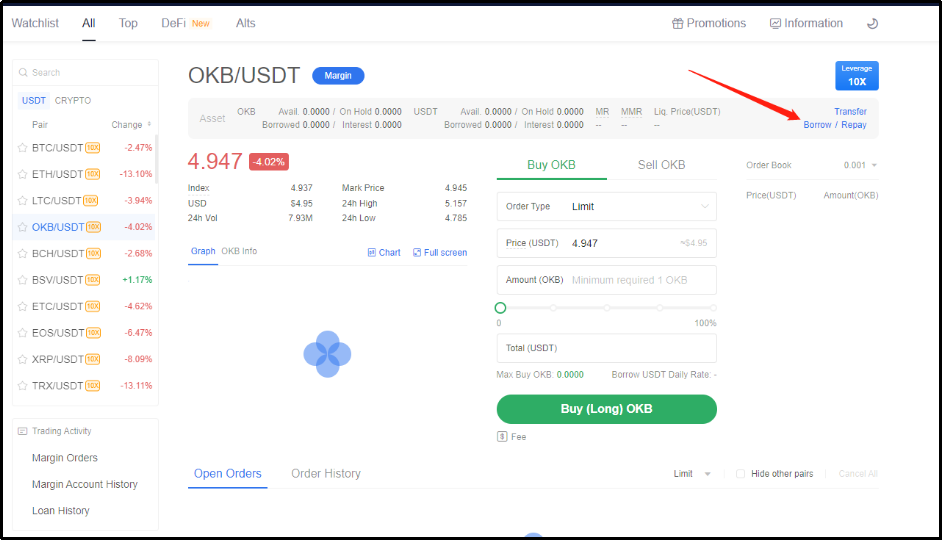The width and height of the screenshot is (942, 540).
Task: Open Order Book 0.001 precision dropdown
Action: coord(860,165)
